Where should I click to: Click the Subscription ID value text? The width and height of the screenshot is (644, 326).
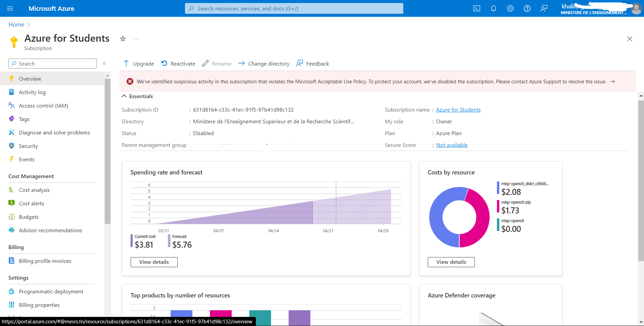coord(243,110)
